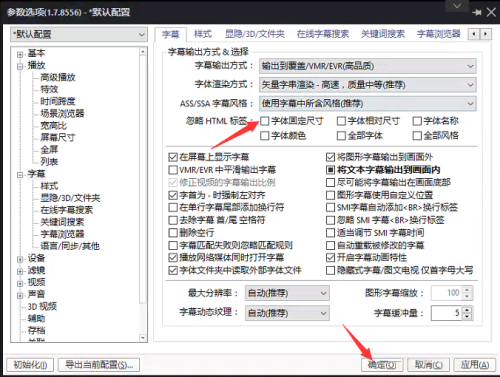Decrease 字幕缓冲量 with the down stepper
The image size is (500, 377).
467,316
